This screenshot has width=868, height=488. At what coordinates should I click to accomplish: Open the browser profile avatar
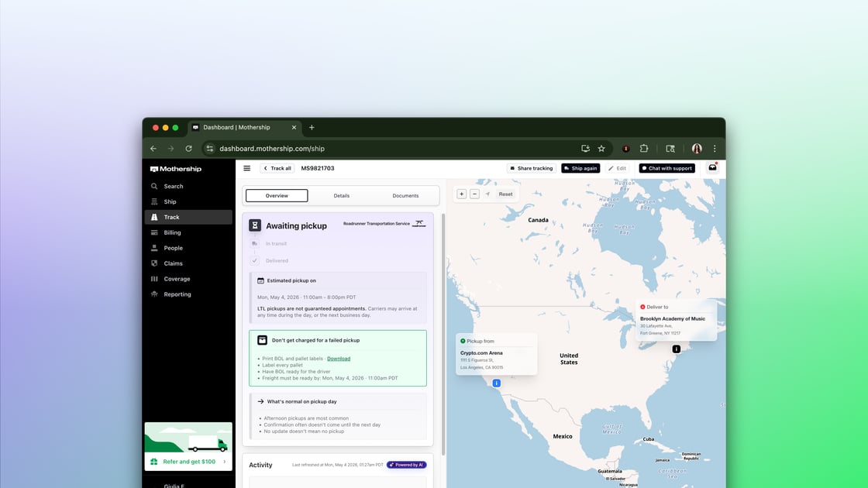pyautogui.click(x=697, y=148)
